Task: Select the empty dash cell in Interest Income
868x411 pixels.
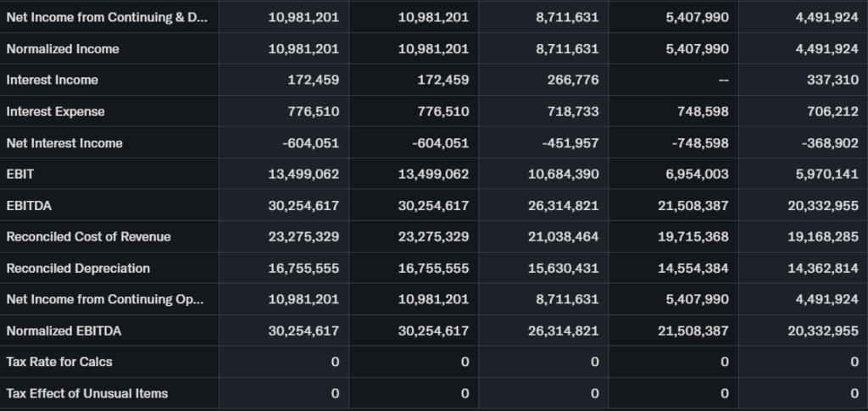Action: point(722,81)
